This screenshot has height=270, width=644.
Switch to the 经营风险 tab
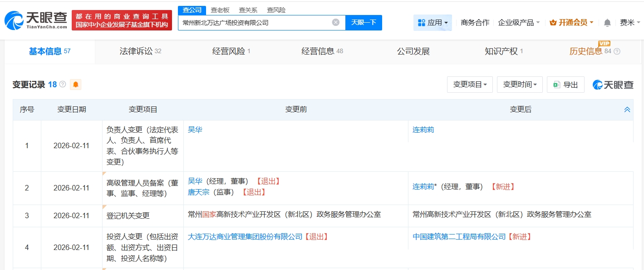click(x=231, y=51)
